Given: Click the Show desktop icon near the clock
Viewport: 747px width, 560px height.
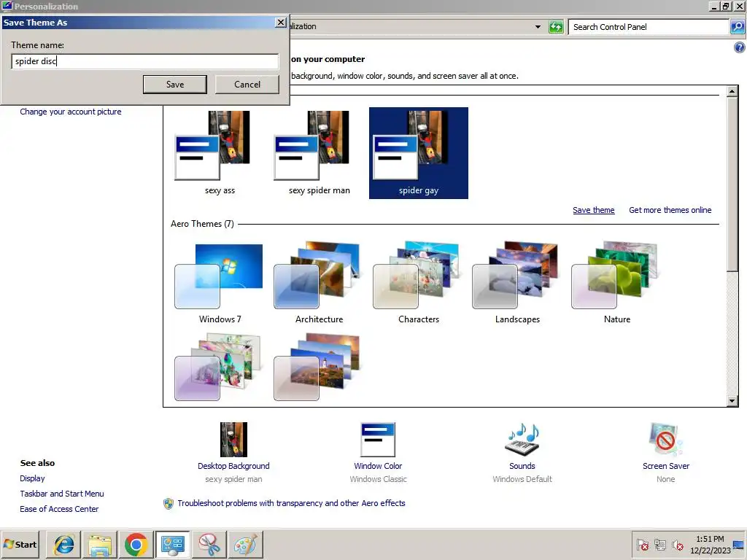Looking at the screenshot, I should [739, 545].
